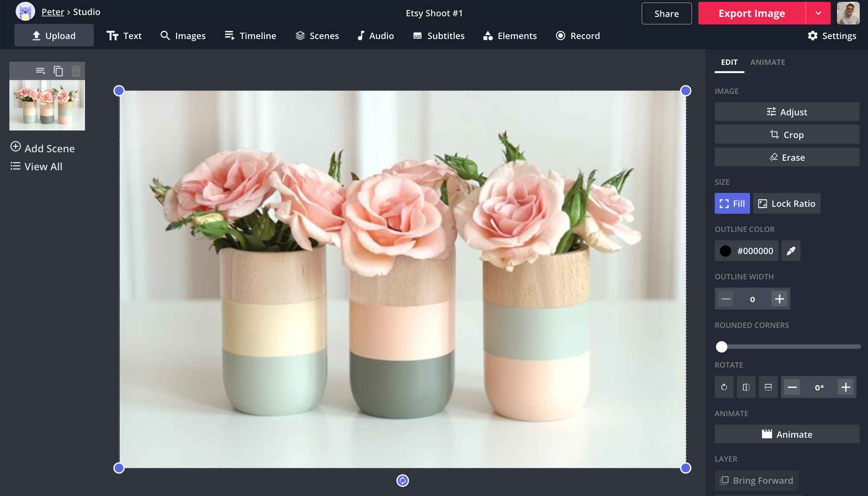This screenshot has width=868, height=496.
Task: Duplicate scene with the copy icon
Action: [58, 71]
